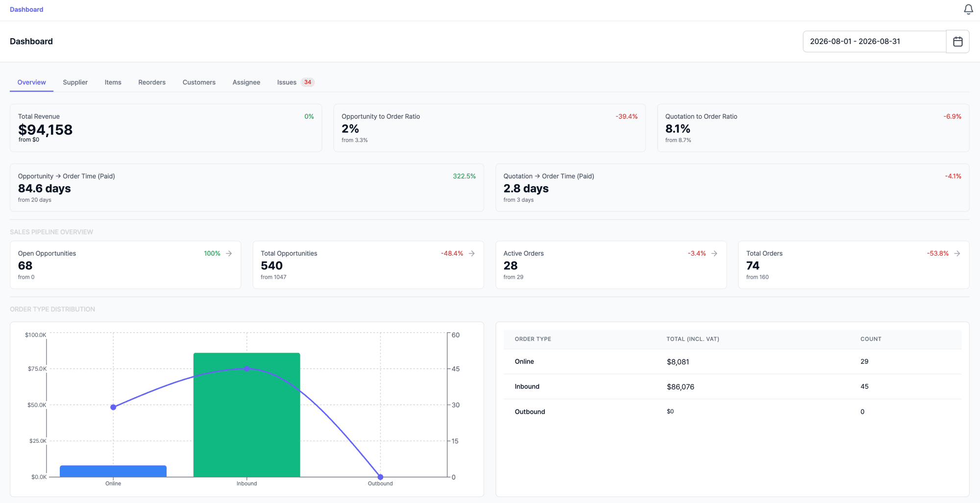Image resolution: width=980 pixels, height=503 pixels.
Task: Switch to the Supplier tab
Action: point(75,82)
